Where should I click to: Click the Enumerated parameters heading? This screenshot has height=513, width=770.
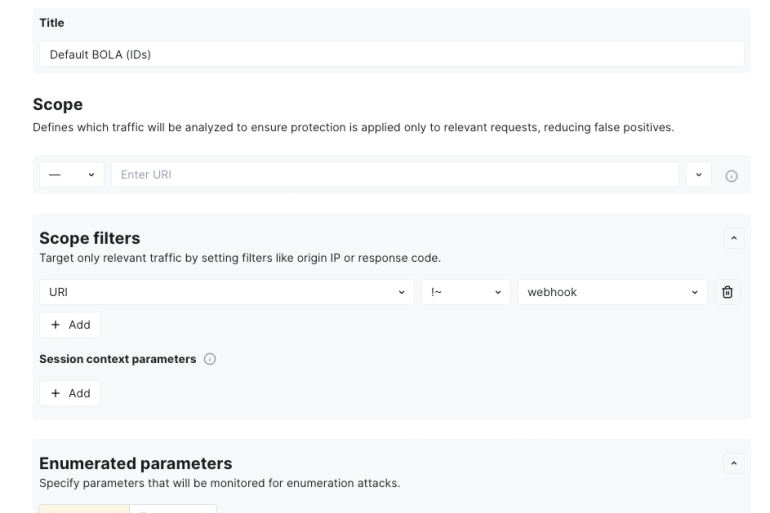pyautogui.click(x=135, y=463)
